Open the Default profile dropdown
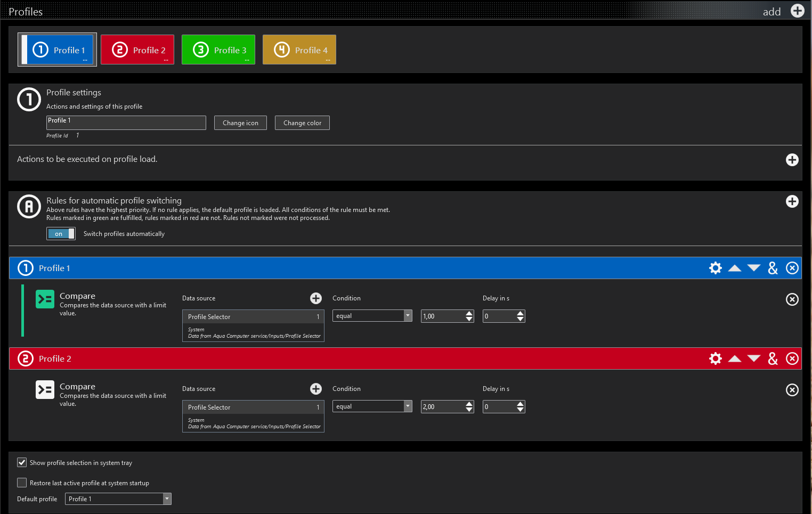Screen dimensions: 812x514 (x=167, y=499)
